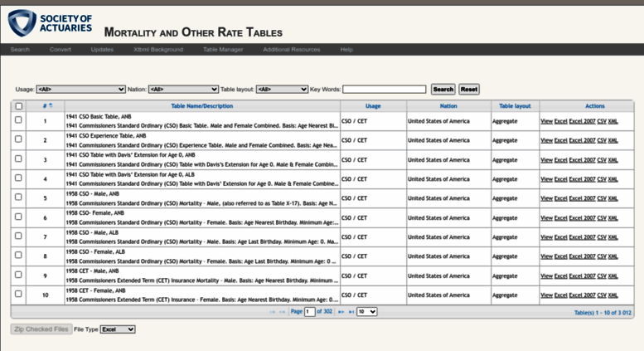Click View link for table 1
This screenshot has width=644, height=351.
pyautogui.click(x=547, y=121)
